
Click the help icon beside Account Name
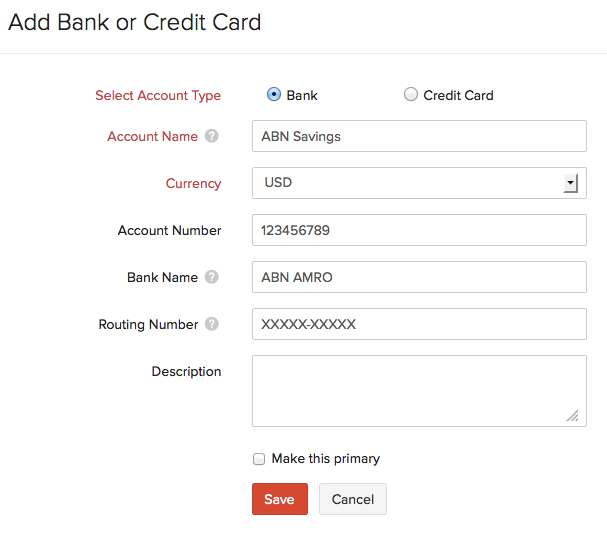pyautogui.click(x=212, y=136)
